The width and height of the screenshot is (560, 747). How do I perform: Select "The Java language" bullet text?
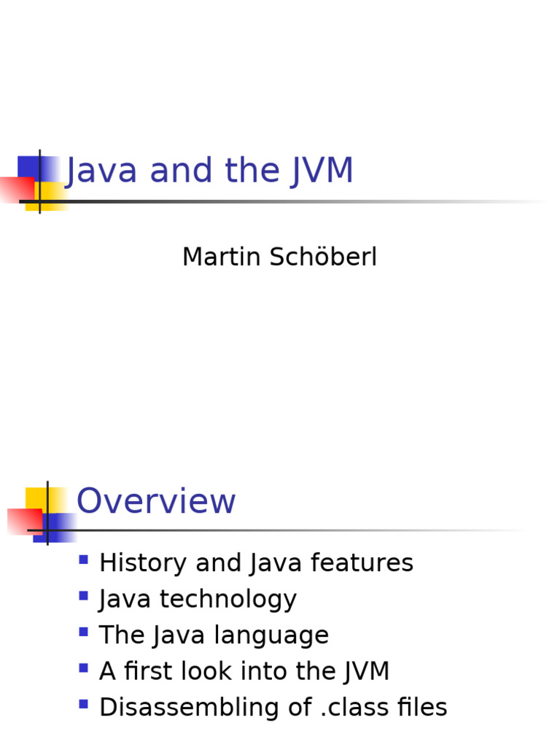(x=214, y=635)
